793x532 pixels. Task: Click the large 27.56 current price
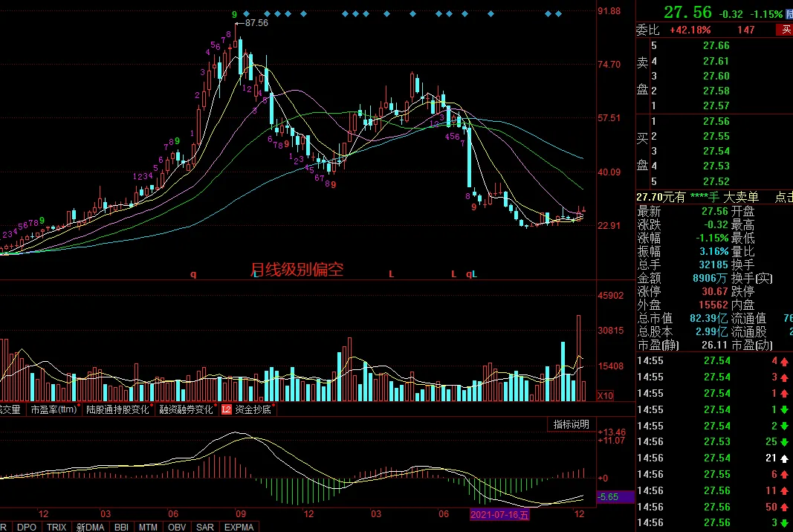click(687, 13)
